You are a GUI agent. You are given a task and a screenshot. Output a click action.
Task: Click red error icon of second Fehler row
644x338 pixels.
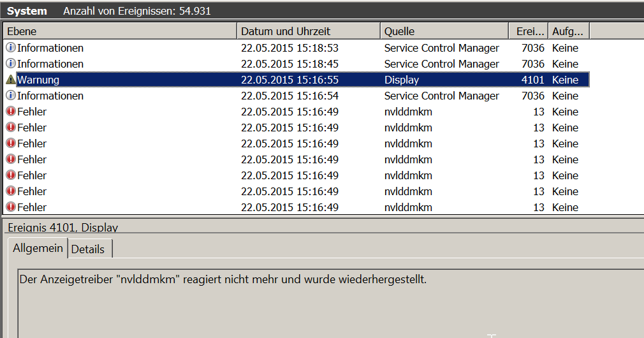click(11, 128)
